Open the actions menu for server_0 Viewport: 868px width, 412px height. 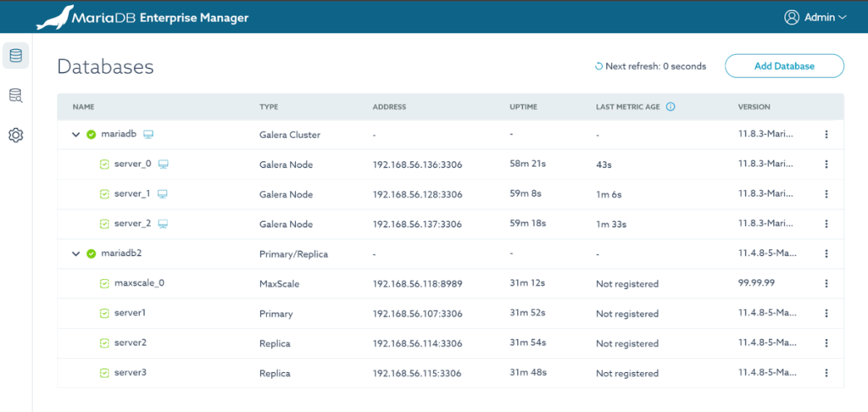coord(826,164)
